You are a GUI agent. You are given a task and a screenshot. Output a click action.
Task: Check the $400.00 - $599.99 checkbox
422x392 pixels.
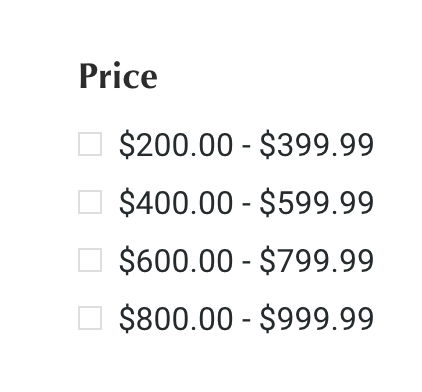coord(90,202)
